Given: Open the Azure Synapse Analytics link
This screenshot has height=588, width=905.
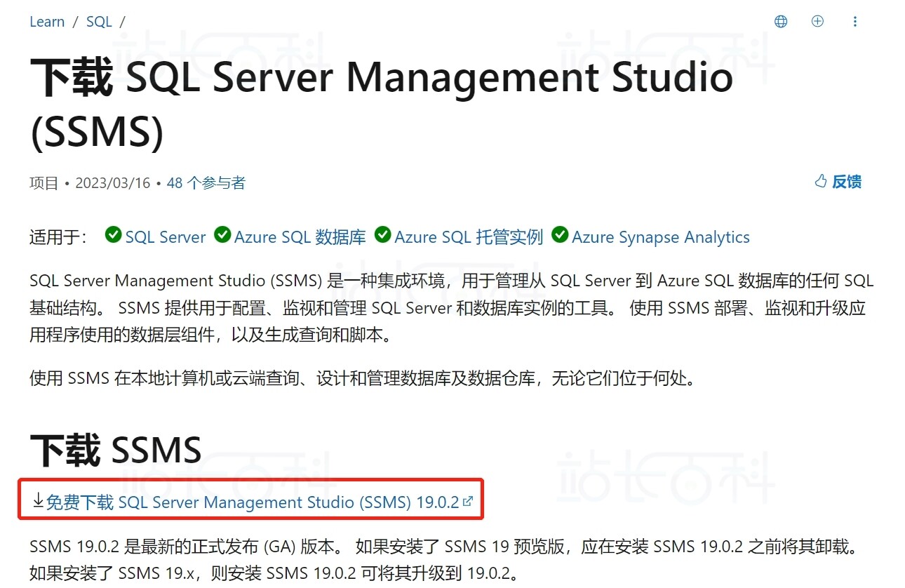Looking at the screenshot, I should 661,237.
